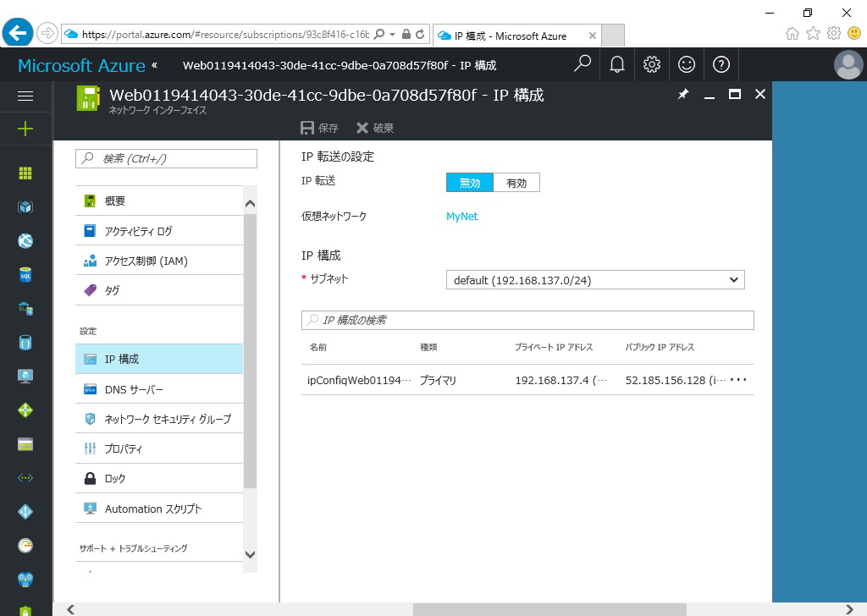Click the browser forward arrow button
867x616 pixels.
pos(47,33)
